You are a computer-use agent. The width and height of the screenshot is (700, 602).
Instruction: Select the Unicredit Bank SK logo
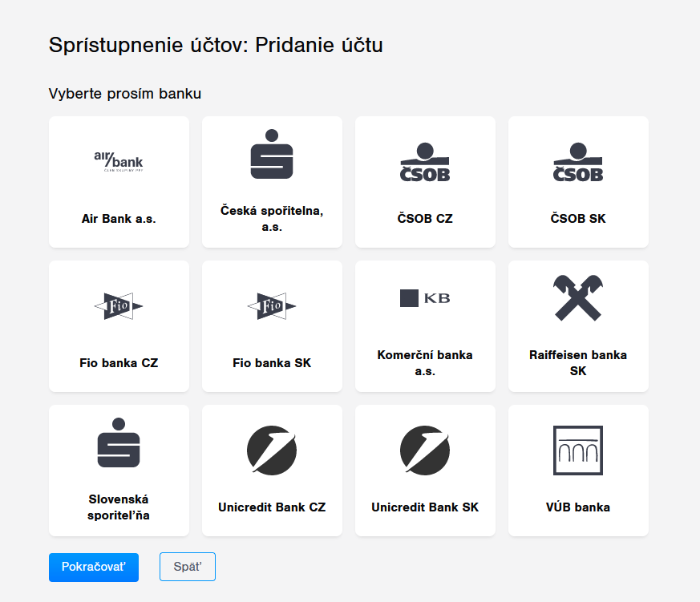pos(425,450)
